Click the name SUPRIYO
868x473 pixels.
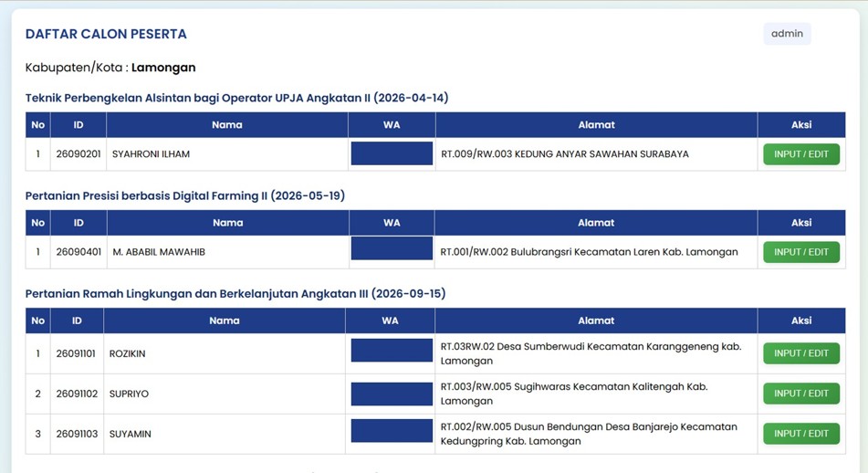(x=129, y=394)
